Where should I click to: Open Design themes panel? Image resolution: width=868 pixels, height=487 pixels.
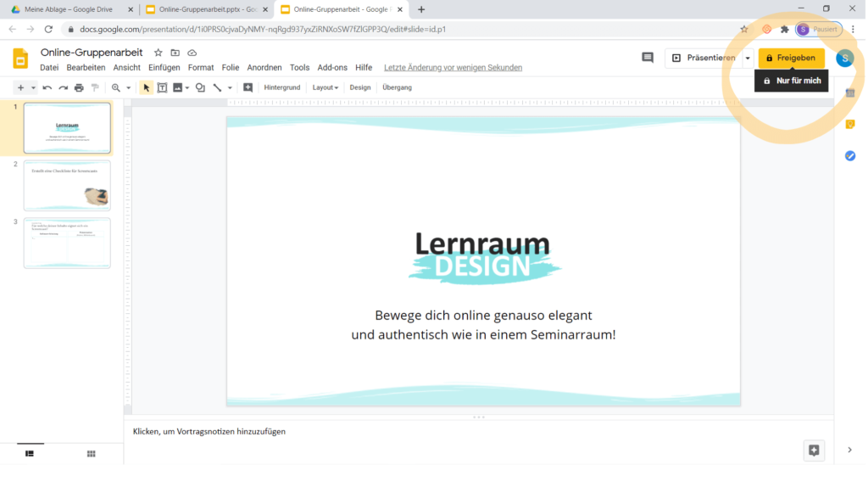[x=359, y=87]
